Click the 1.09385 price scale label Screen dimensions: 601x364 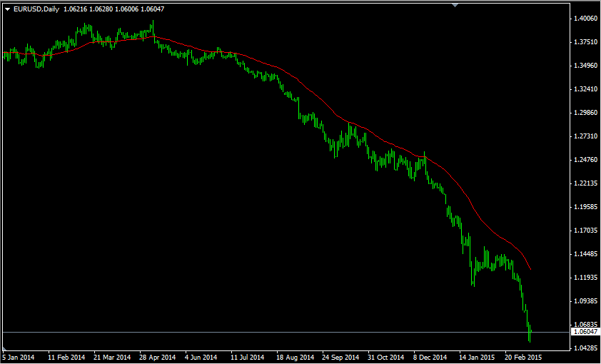click(586, 301)
